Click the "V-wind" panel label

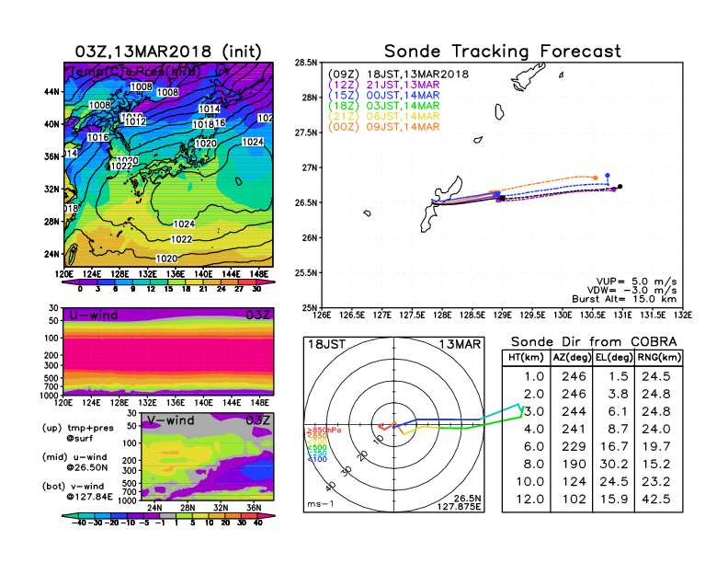click(x=170, y=420)
